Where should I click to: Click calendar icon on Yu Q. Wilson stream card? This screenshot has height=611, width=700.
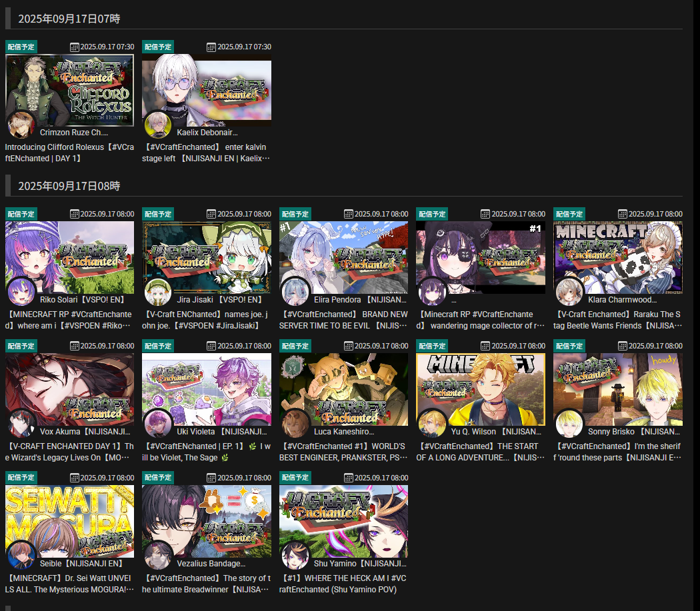coord(485,346)
